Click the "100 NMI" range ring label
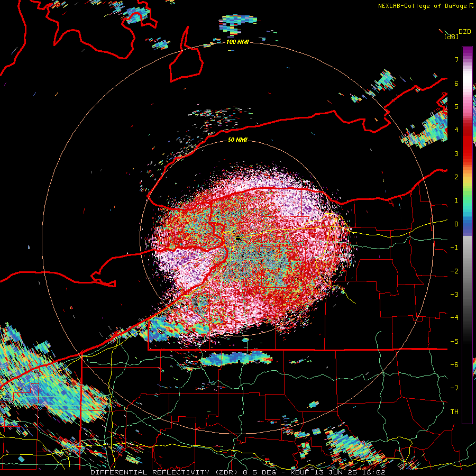476x476 pixels. [237, 42]
